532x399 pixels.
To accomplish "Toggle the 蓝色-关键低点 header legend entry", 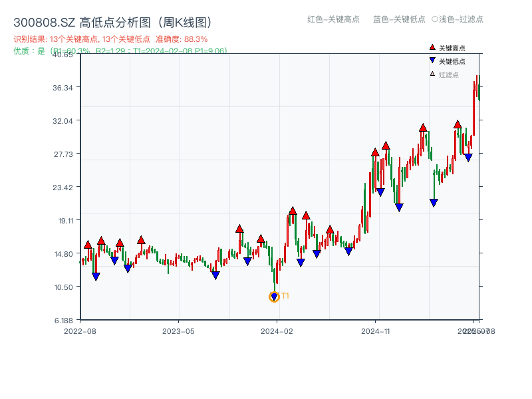I will pos(399,19).
